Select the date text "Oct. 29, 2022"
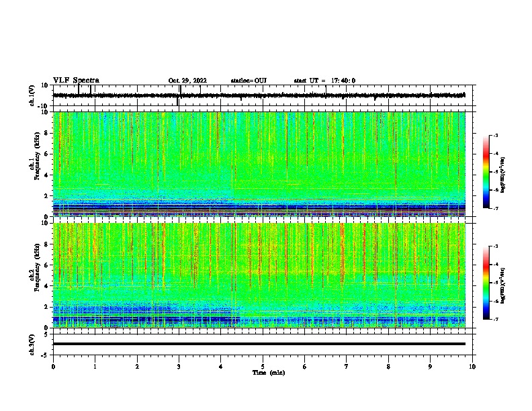 click(x=187, y=81)
